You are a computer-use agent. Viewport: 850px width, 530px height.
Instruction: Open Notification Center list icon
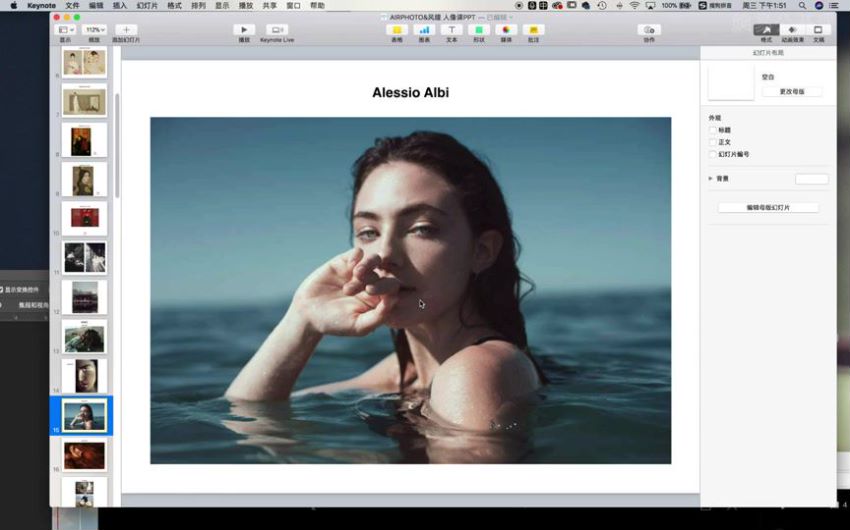click(x=834, y=5)
